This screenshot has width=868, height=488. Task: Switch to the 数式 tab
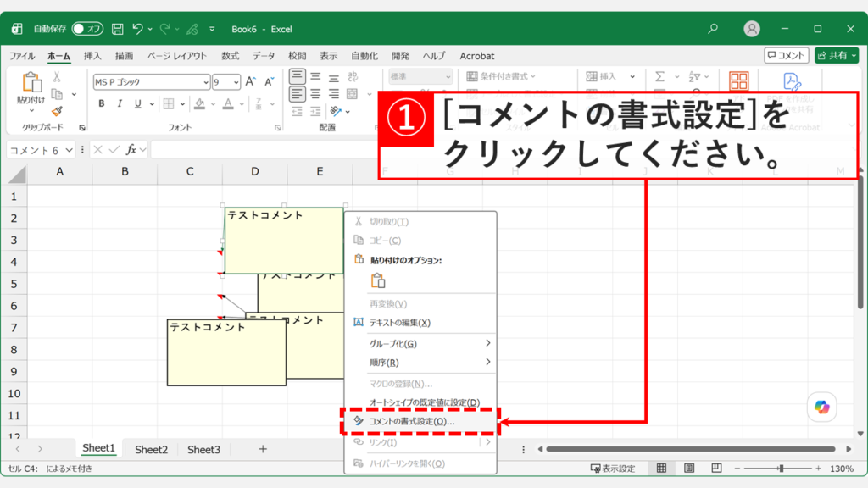(231, 56)
